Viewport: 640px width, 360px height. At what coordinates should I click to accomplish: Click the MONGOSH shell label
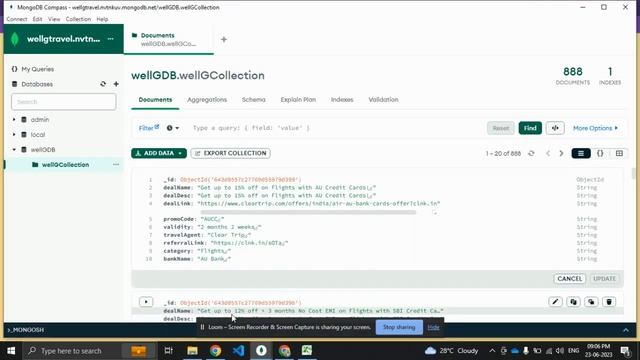(x=25, y=330)
